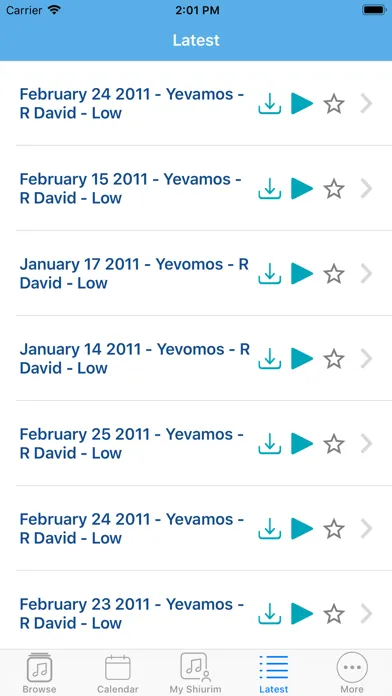
Task: Download the February 15 2011 Yevamos shiur
Action: pyautogui.click(x=269, y=189)
